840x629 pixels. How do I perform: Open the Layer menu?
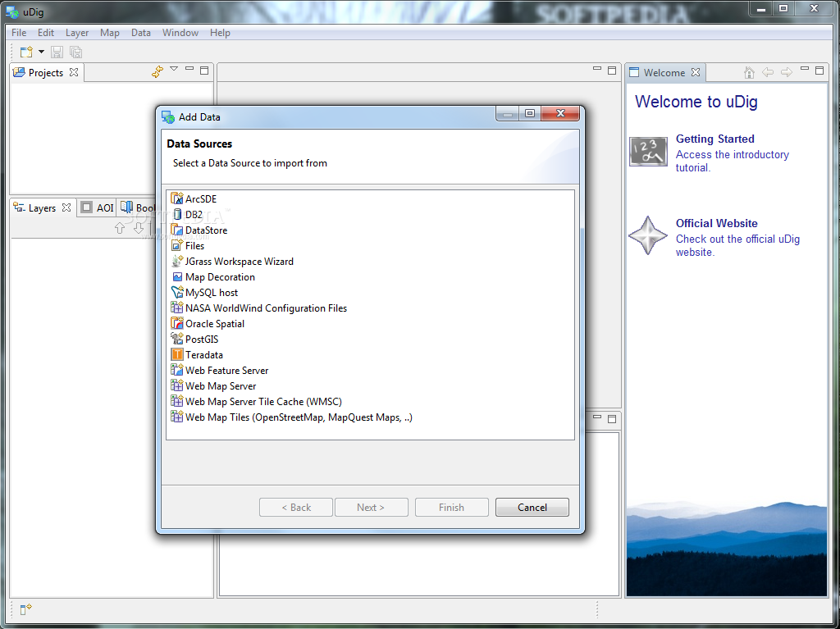pos(77,33)
